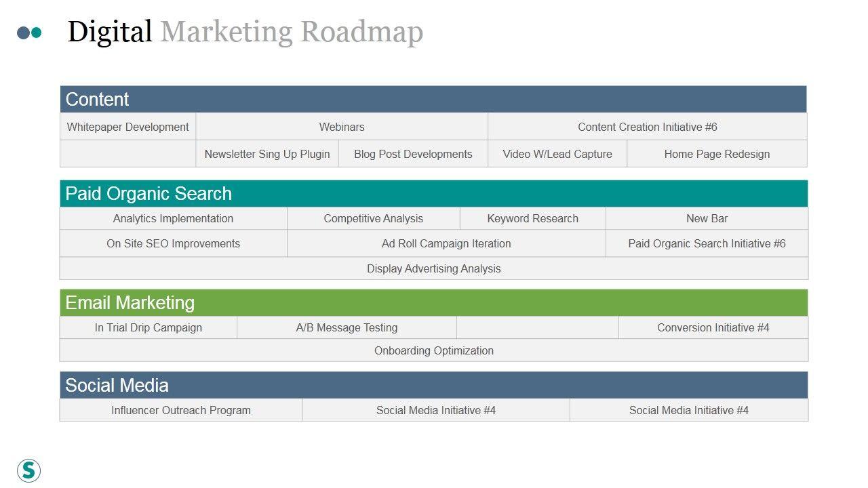Select Ad Roll Campaign Iteration cell
The width and height of the screenshot is (868, 488).
446,243
